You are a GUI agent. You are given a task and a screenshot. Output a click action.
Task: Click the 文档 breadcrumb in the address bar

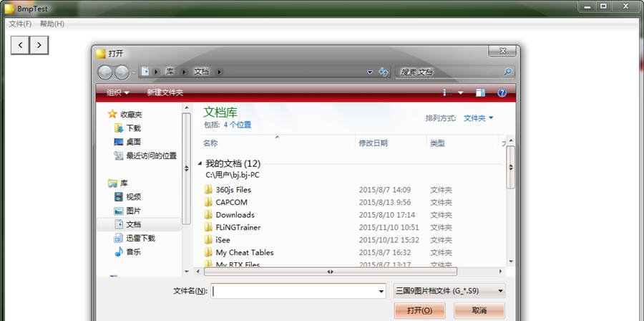pyautogui.click(x=202, y=72)
